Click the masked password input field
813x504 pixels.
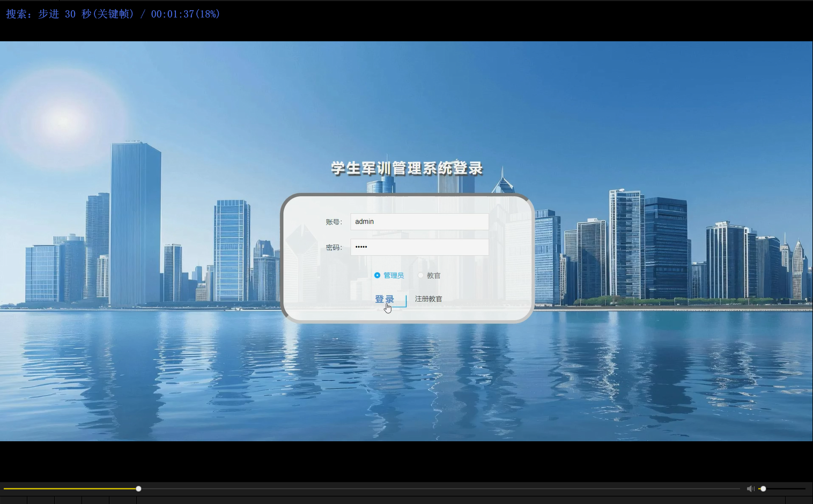pyautogui.click(x=419, y=247)
